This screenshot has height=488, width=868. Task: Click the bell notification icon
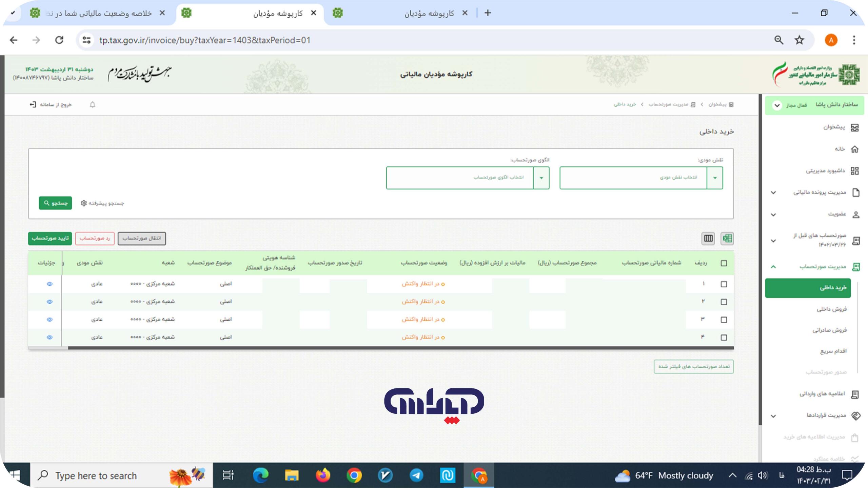pyautogui.click(x=93, y=104)
